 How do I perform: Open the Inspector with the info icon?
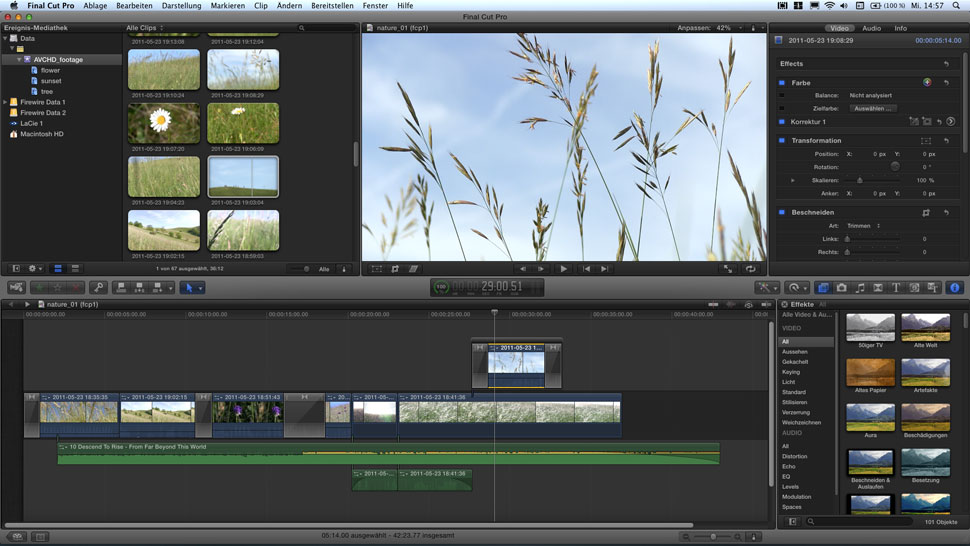[x=954, y=287]
